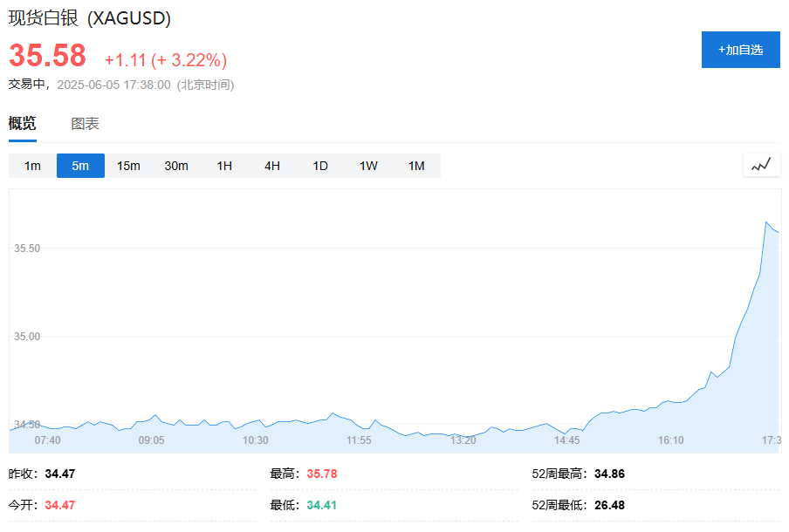View the 1M monthly chart
The width and height of the screenshot is (789, 532).
[x=416, y=166]
